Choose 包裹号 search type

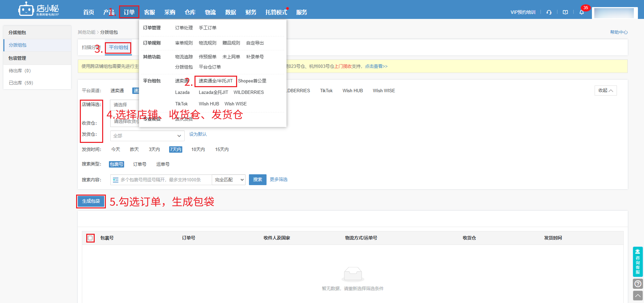(x=116, y=164)
